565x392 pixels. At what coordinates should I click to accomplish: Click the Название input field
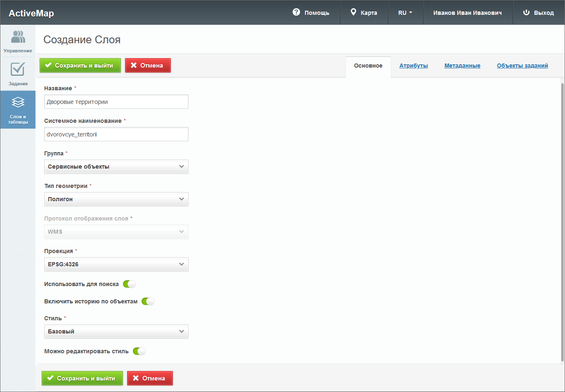[116, 102]
